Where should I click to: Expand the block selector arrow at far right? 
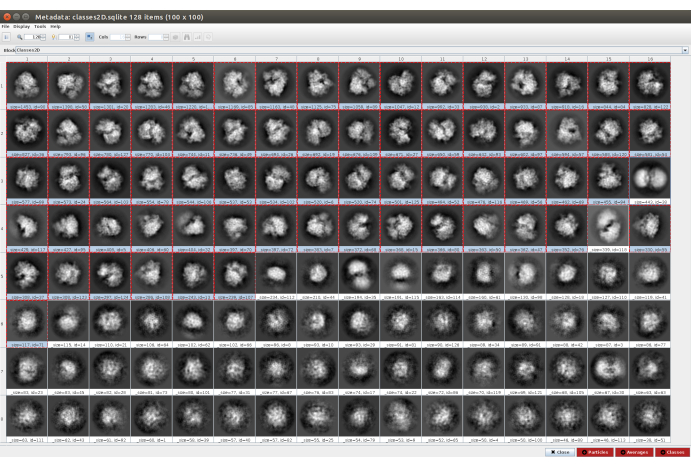click(684, 48)
